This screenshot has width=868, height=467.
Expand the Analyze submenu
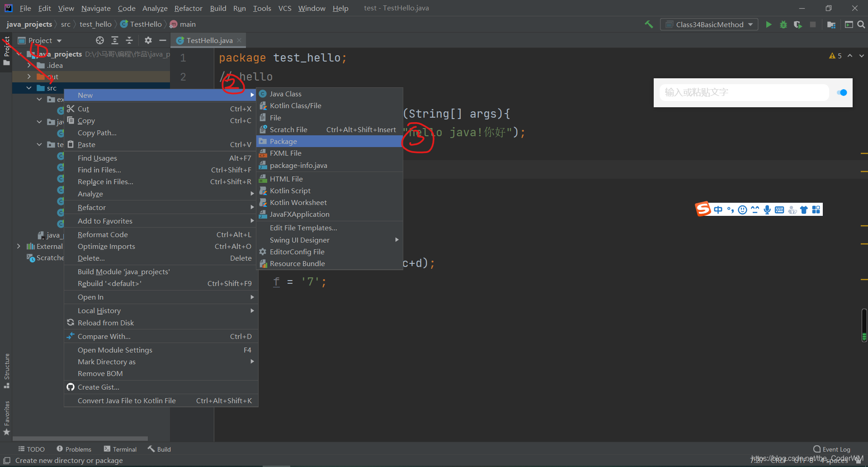161,194
